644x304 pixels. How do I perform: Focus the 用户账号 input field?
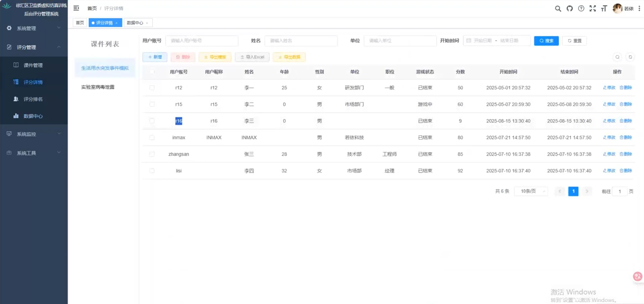click(x=202, y=41)
